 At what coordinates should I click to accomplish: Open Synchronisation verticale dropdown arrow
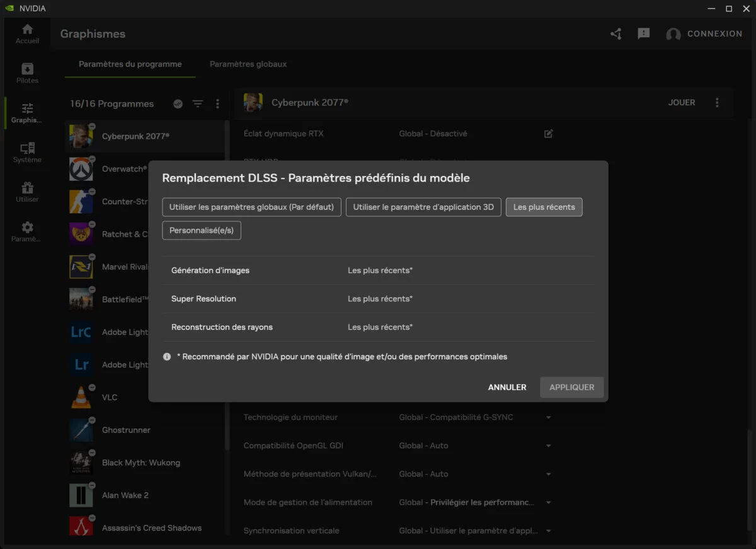pyautogui.click(x=548, y=531)
